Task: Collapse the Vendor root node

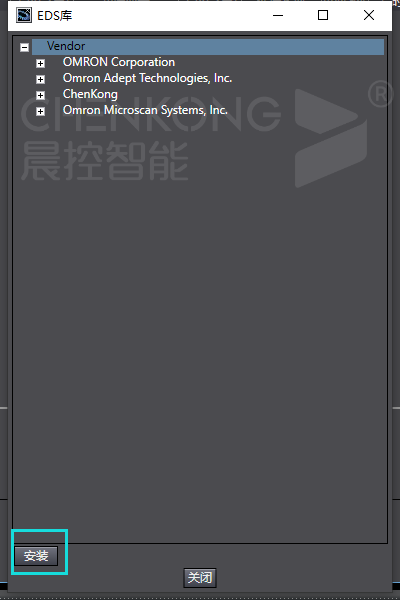Action: click(24, 47)
